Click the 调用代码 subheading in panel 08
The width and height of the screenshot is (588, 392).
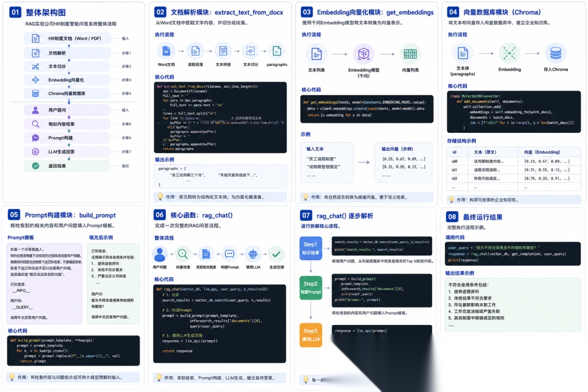(x=455, y=237)
